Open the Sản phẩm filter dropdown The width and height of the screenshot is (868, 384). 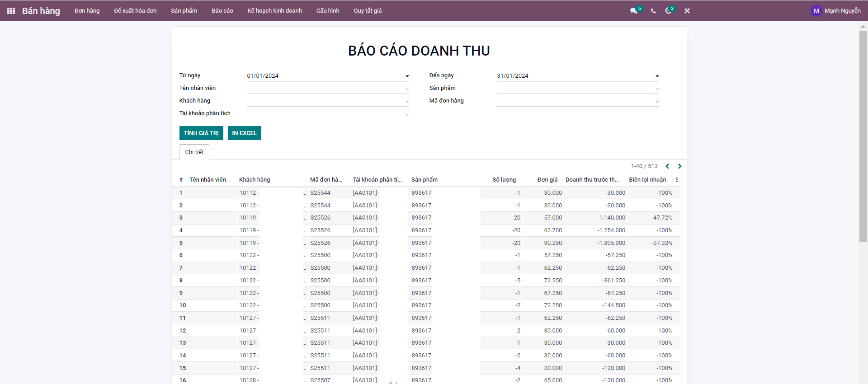click(x=657, y=89)
